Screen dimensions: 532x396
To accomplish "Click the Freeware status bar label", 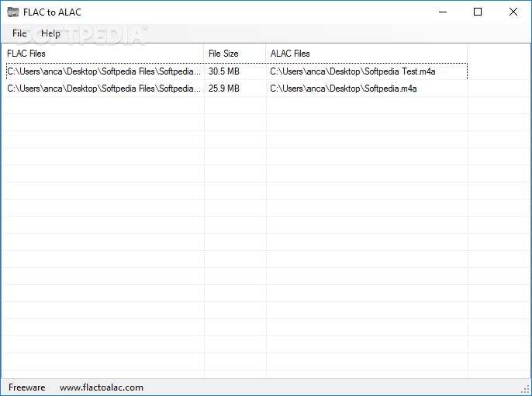I will point(27,387).
